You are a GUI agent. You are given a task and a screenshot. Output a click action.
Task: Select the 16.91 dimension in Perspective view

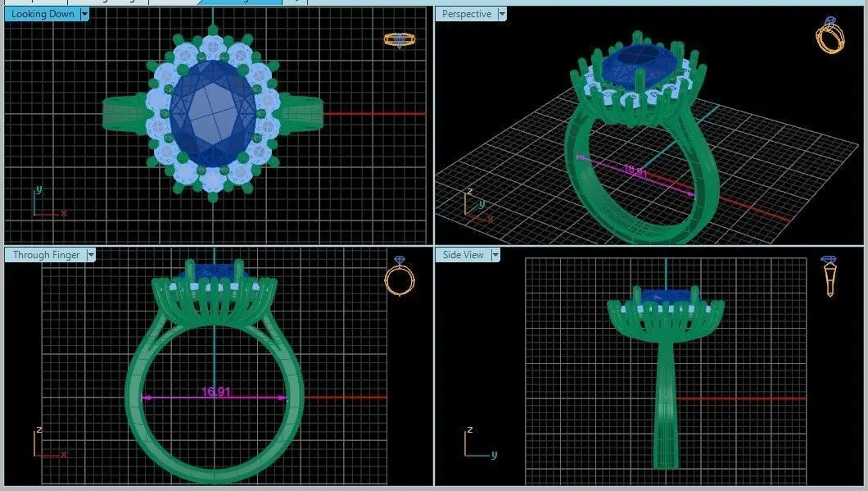tap(635, 170)
